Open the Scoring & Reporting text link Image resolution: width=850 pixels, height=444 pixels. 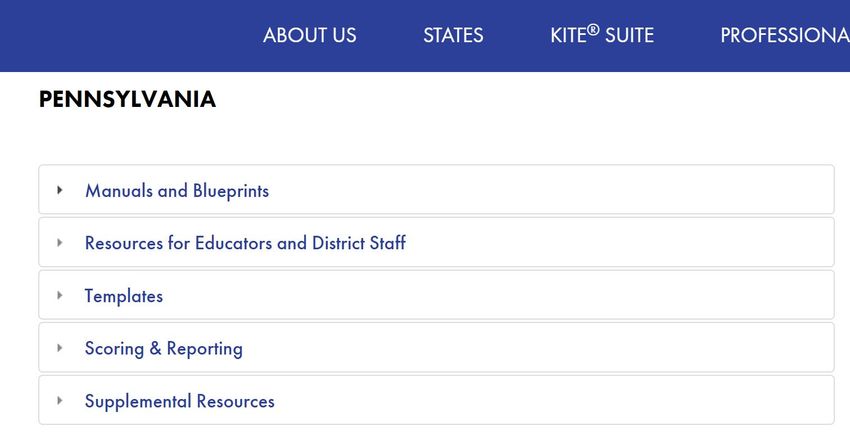[164, 349]
